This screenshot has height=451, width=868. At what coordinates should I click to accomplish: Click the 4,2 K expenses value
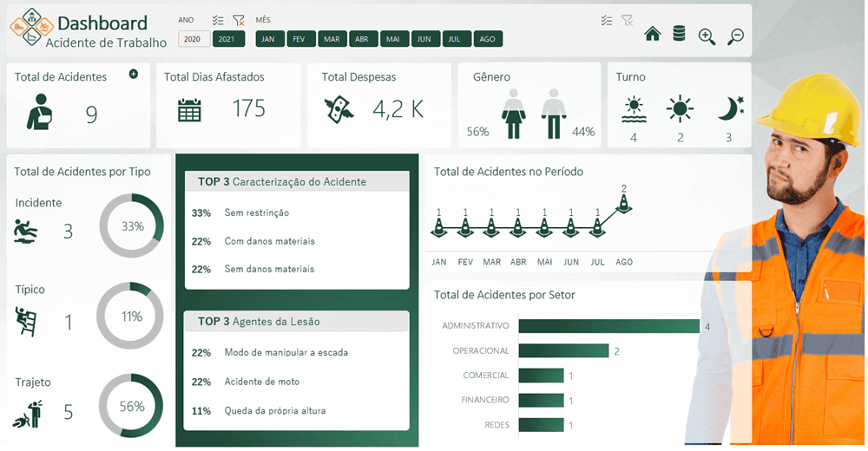398,109
